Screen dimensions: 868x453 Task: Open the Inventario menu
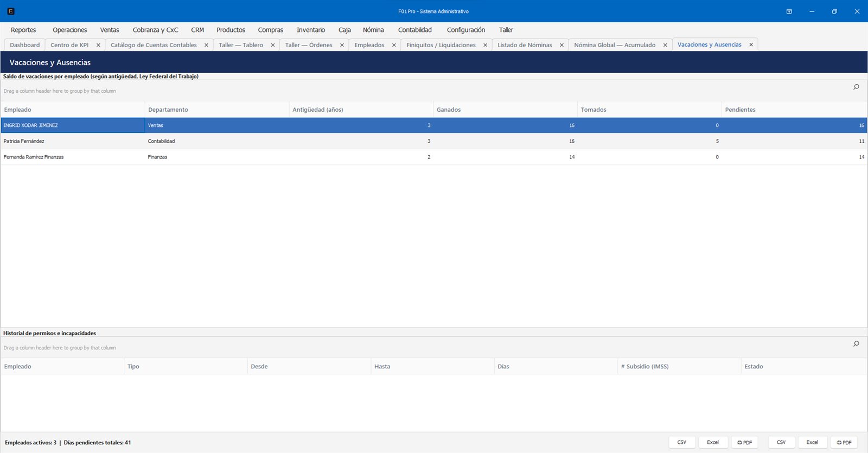(311, 30)
